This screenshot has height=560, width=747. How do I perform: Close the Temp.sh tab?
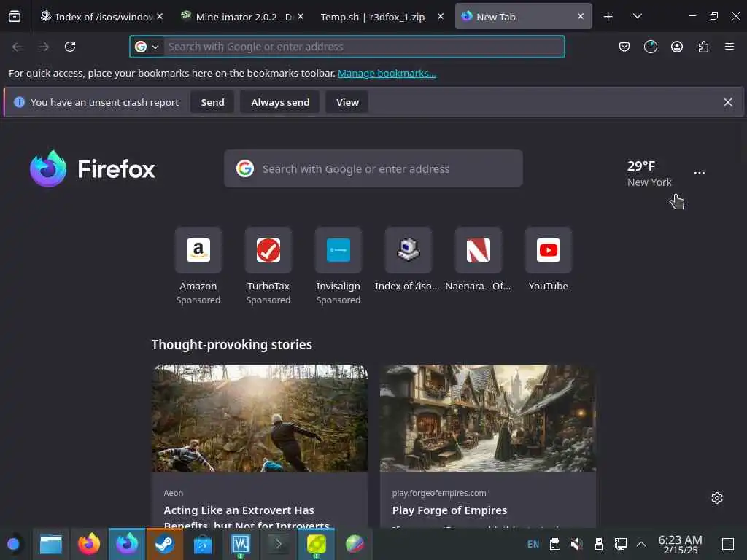[441, 16]
